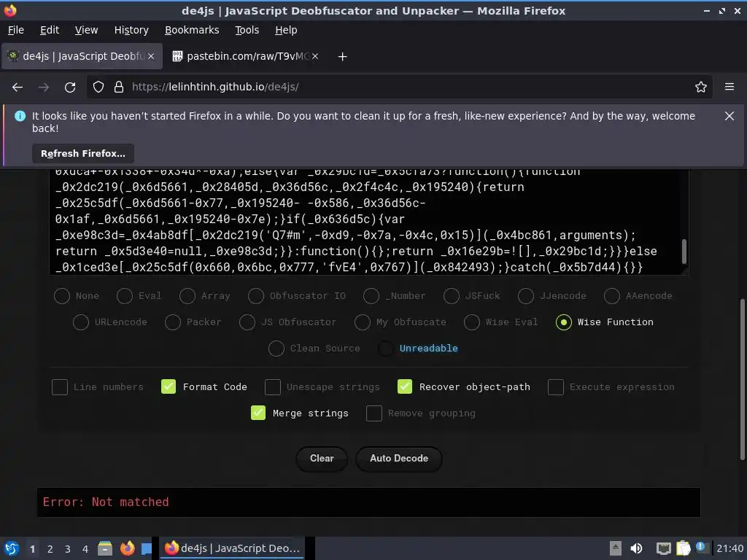This screenshot has height=560, width=747.
Task: Open the clipboard manager tray icon
Action: click(x=683, y=548)
